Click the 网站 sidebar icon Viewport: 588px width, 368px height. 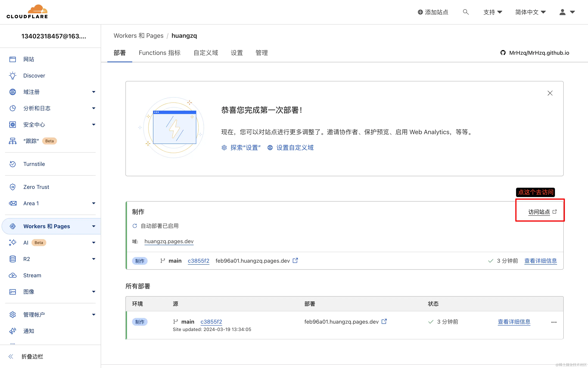coord(13,59)
